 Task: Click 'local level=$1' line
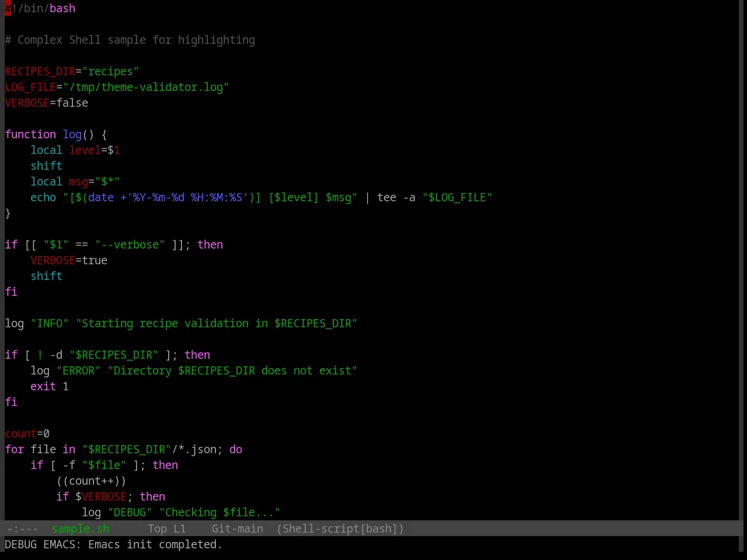pyautogui.click(x=75, y=150)
